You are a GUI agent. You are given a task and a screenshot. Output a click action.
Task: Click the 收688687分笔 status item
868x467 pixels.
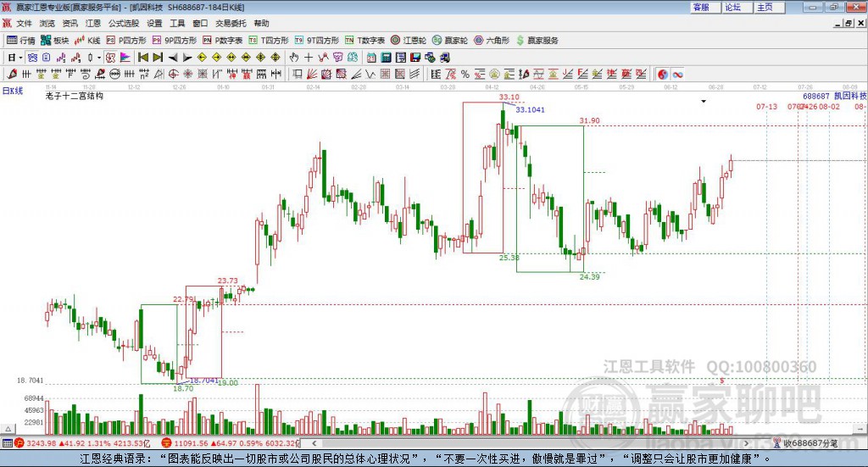(806, 443)
